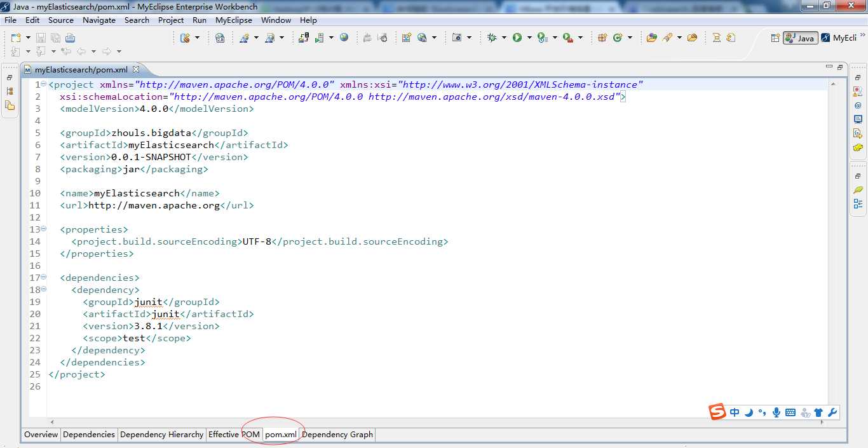Click the camera screenshot icon
This screenshot has height=448, width=868.
[457, 38]
